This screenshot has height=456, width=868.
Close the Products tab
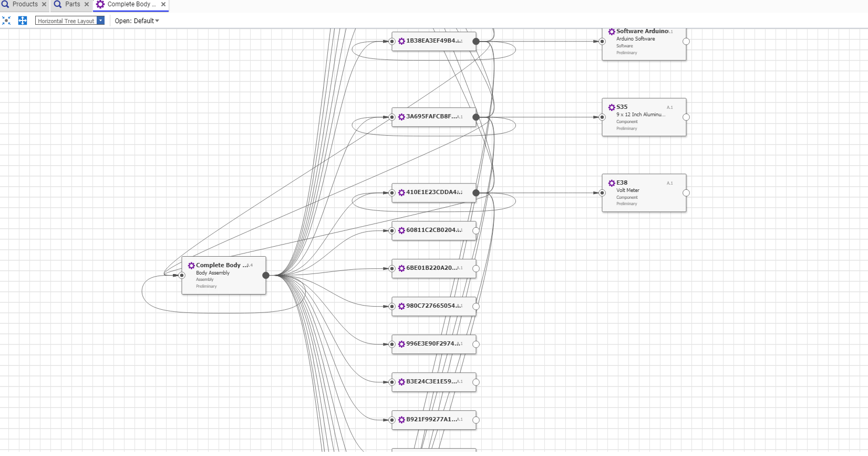tap(44, 4)
